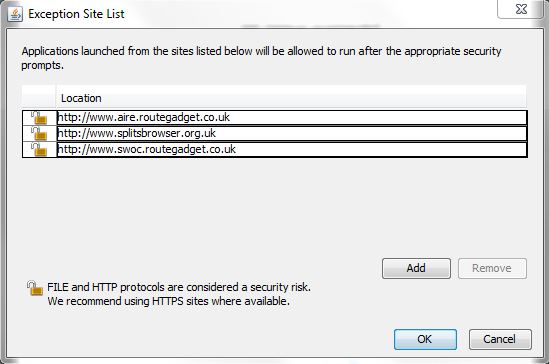This screenshot has width=549, height=364.
Task: Click the unlocked padlock icon beside swoc.routegadget URL
Action: click(x=39, y=149)
